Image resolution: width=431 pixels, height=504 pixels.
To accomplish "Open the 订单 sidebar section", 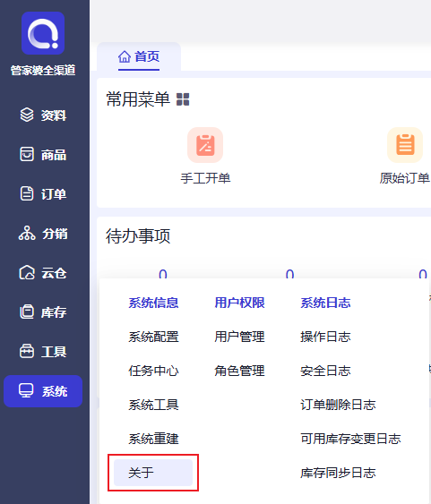I will pyautogui.click(x=43, y=194).
